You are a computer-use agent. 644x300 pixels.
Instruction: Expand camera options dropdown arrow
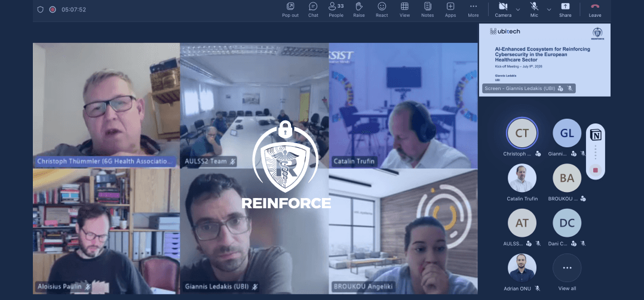coord(518,10)
